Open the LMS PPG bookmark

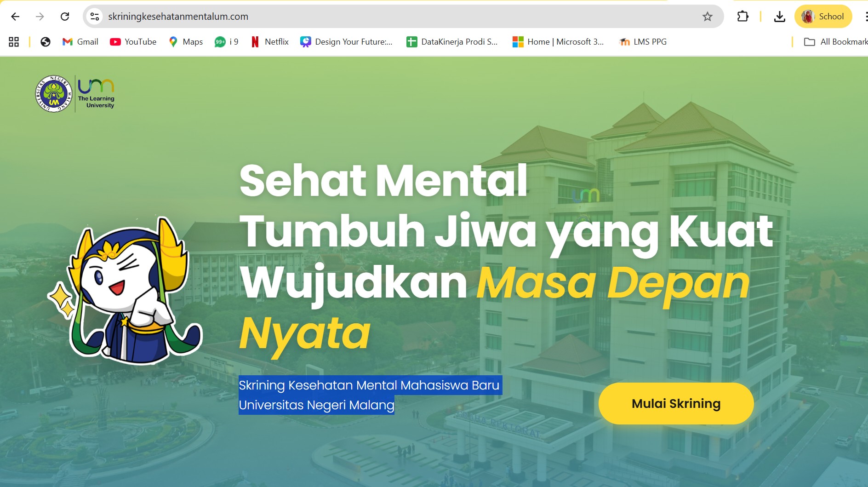(x=642, y=41)
